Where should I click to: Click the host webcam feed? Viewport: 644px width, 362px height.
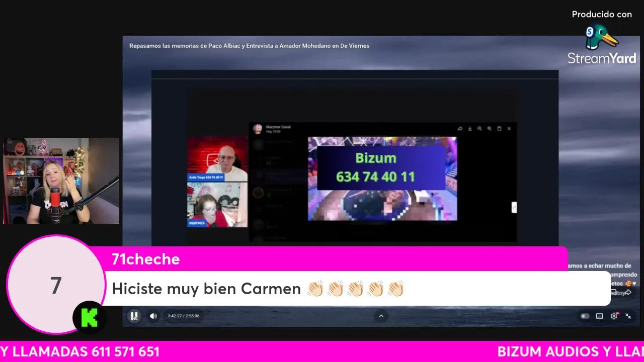click(61, 181)
